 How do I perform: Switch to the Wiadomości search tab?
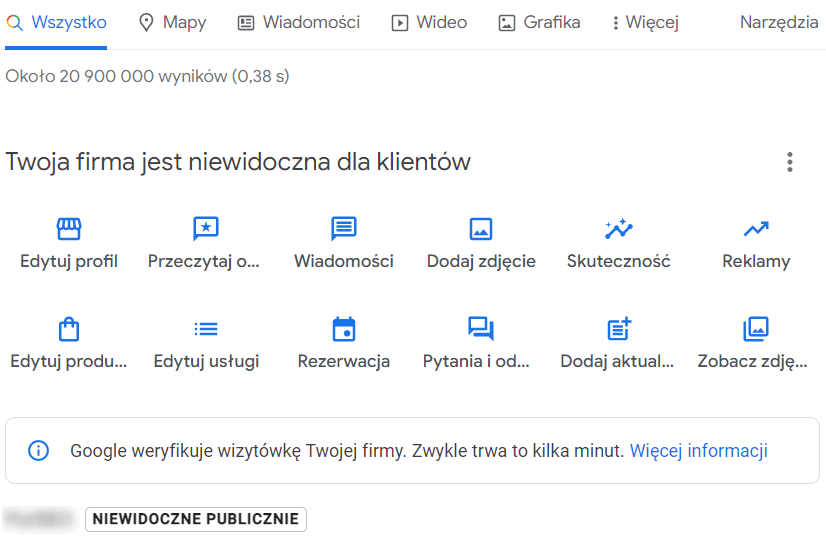299,23
